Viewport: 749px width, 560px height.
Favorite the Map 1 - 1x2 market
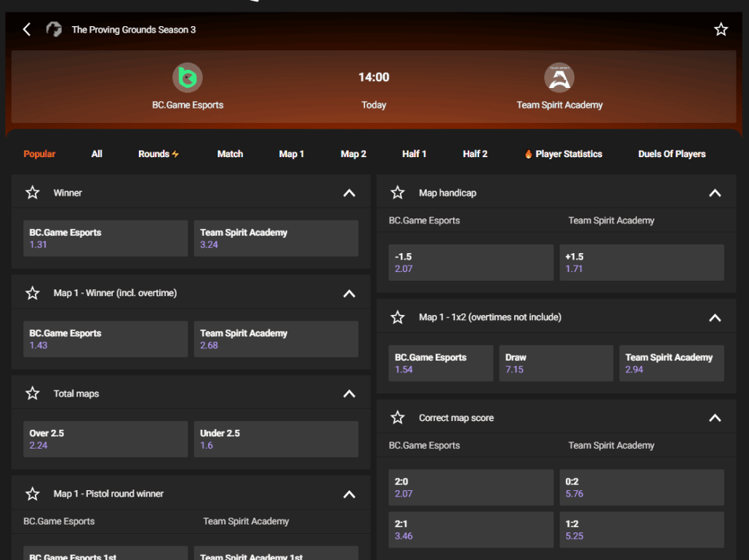(x=398, y=317)
